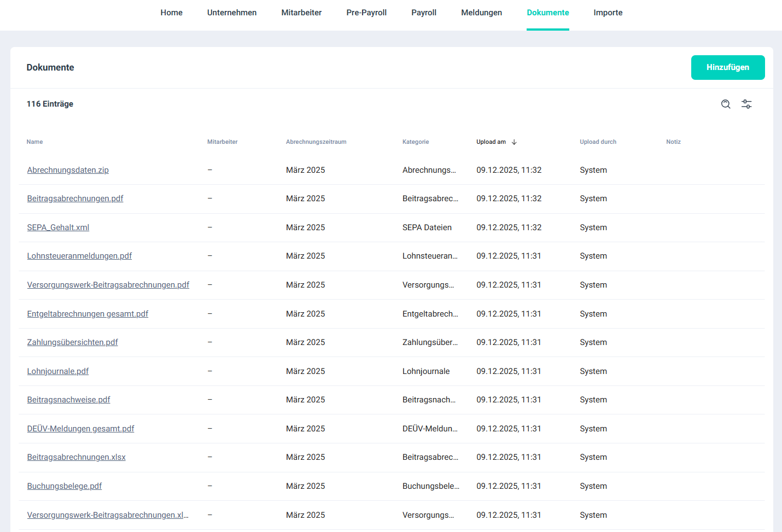Screen dimensions: 782x532
Task: Open the Importe tab
Action: (608, 13)
